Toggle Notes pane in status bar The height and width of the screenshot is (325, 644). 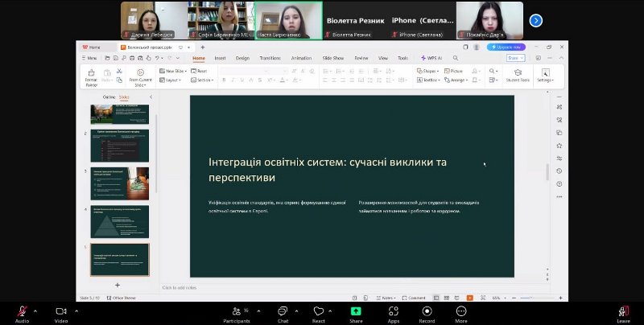coord(388,298)
